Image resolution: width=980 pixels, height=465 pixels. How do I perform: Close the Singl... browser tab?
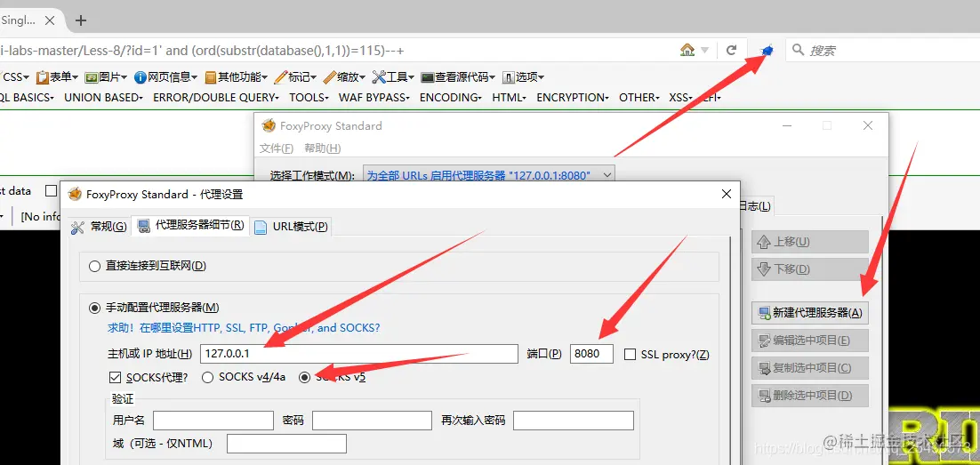(50, 20)
